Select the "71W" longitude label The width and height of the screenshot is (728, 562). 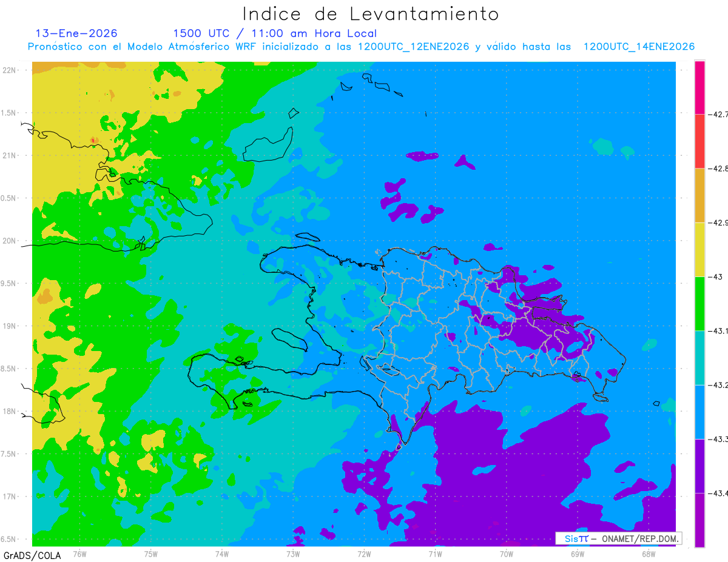[x=435, y=554]
